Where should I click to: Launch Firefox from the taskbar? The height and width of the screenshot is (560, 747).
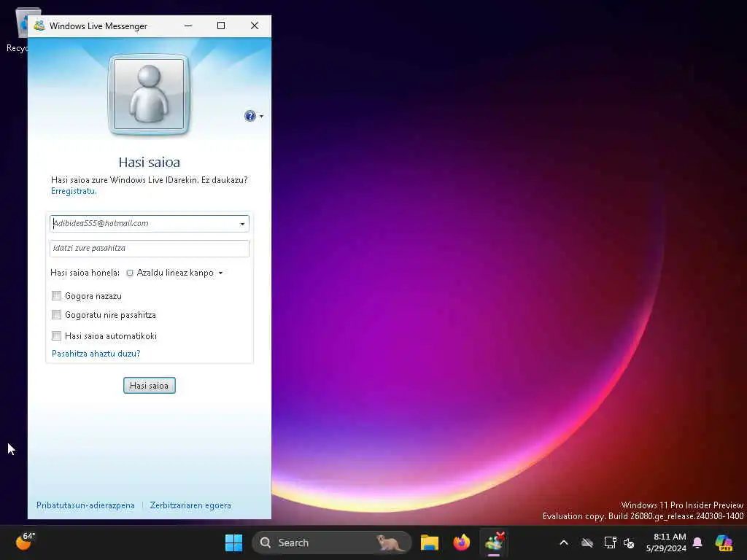[x=461, y=542]
